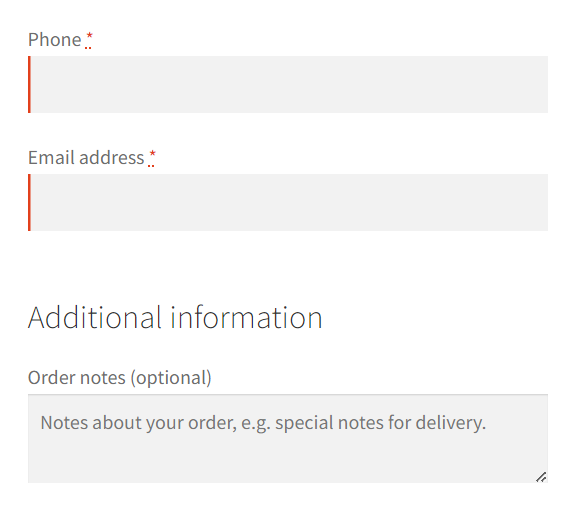Click the red asterisk beside Phone
The height and width of the screenshot is (527, 586).
pyautogui.click(x=89, y=39)
